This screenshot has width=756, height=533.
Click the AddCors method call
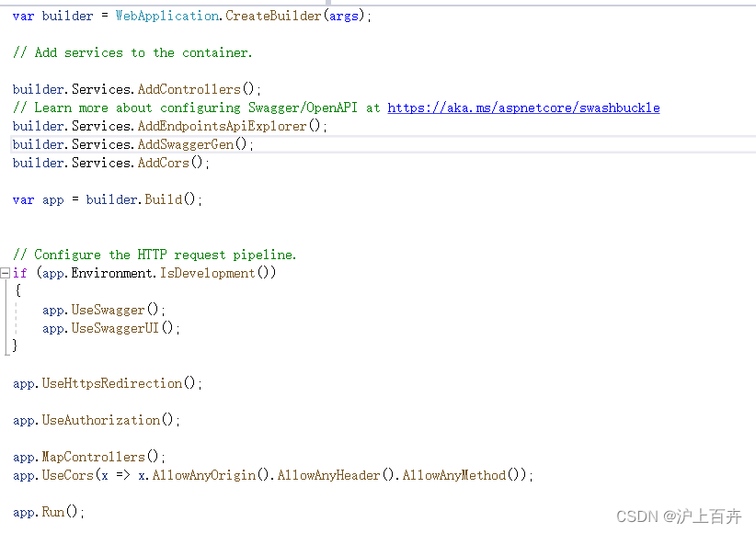tap(164, 163)
